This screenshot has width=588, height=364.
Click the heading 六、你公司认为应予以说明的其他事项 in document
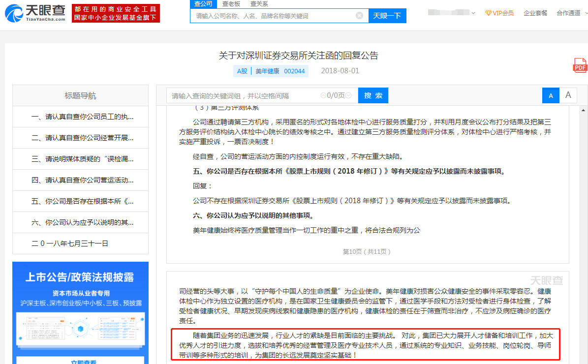[253, 215]
